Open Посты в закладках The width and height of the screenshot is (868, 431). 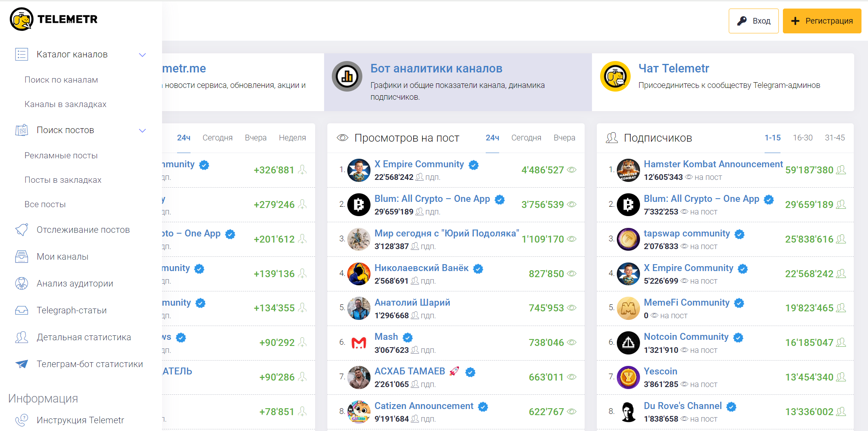pos(63,180)
